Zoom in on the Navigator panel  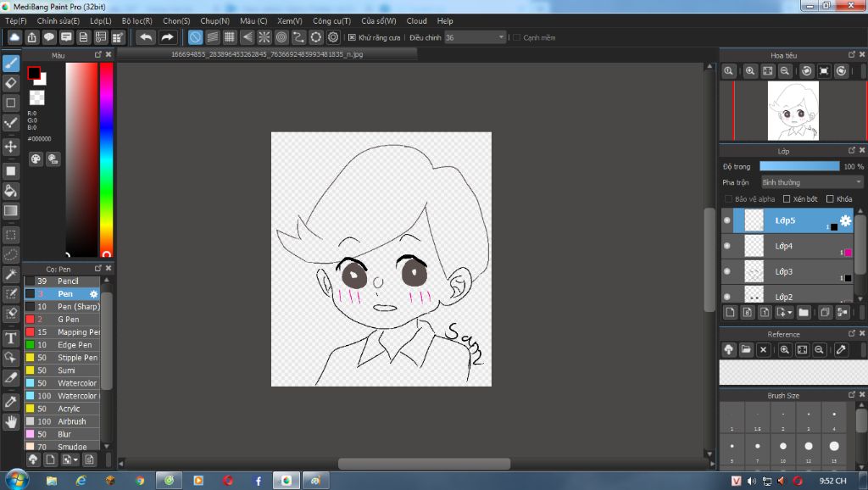pos(750,71)
